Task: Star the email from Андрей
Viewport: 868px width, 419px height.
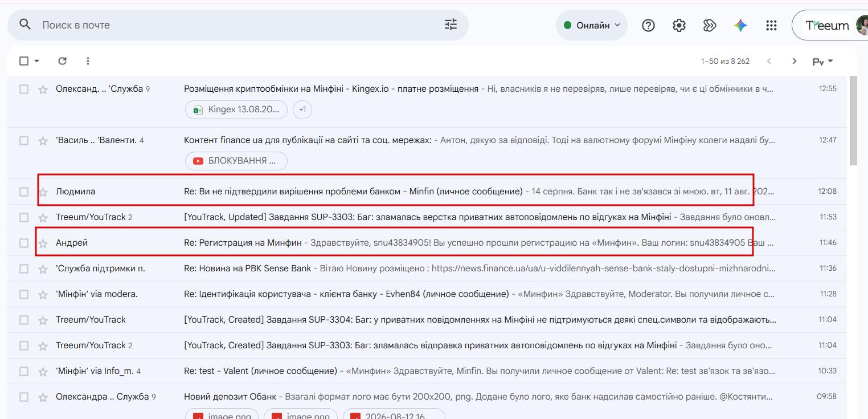Action: [x=43, y=243]
